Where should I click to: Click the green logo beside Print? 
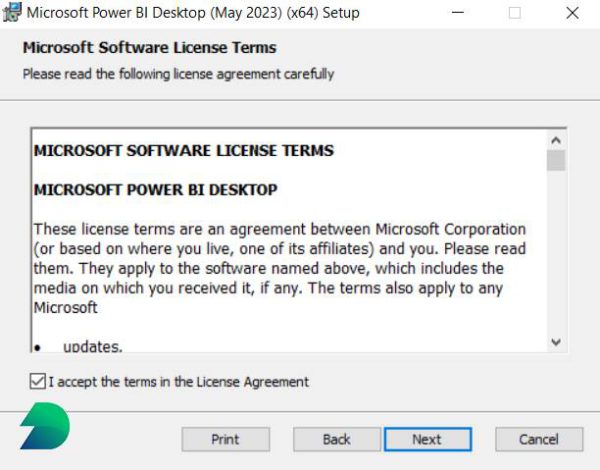(x=44, y=428)
